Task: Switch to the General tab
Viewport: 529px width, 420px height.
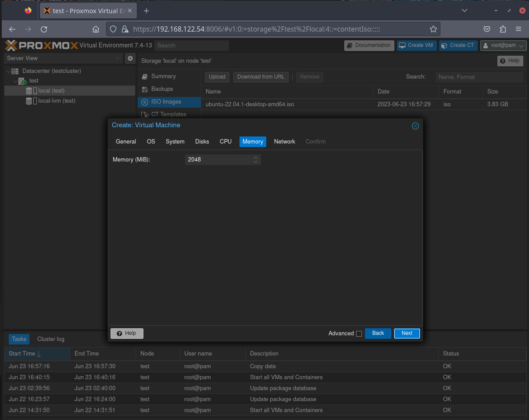Action: click(x=126, y=142)
